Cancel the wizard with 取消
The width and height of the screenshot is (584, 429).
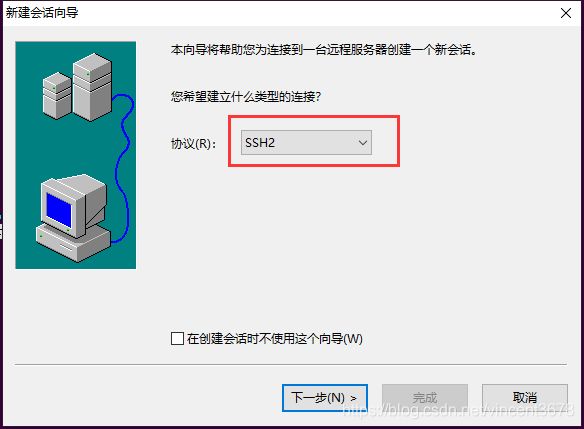tap(525, 398)
